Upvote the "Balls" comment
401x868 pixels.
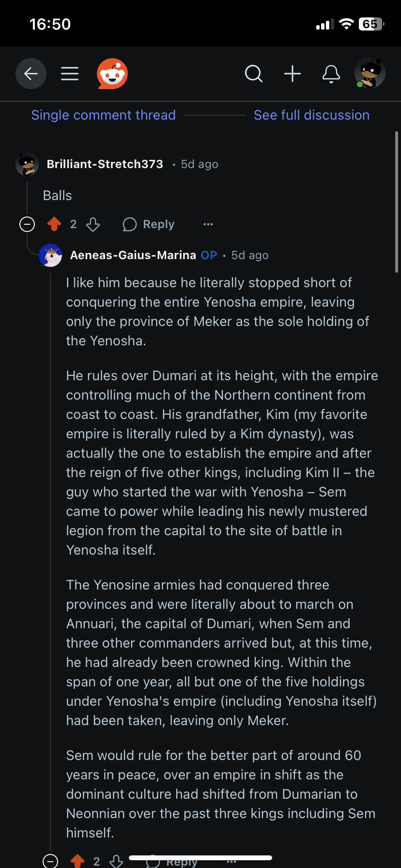(54, 224)
